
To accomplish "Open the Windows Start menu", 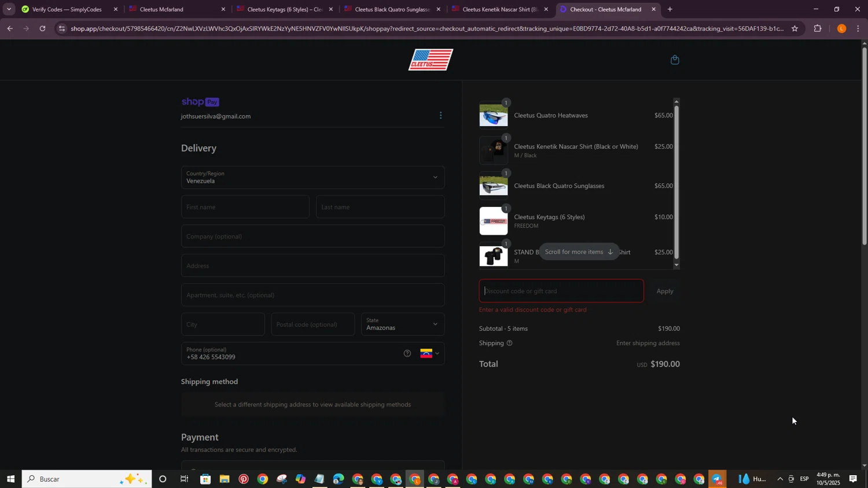I will click(x=10, y=479).
